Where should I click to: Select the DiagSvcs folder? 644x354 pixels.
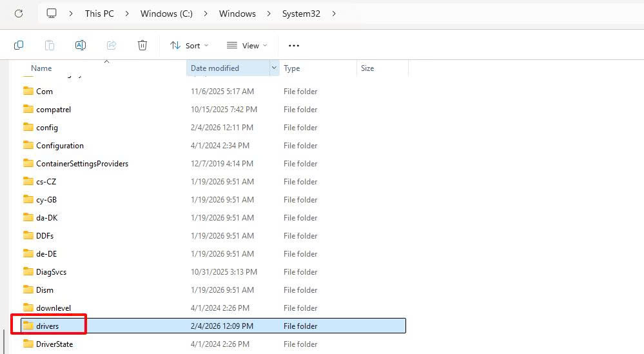pos(213,272)
